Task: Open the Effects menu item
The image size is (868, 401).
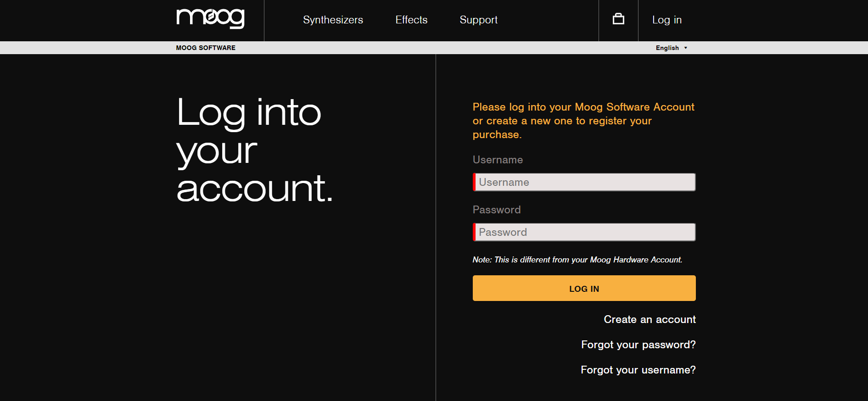Action: [x=411, y=20]
